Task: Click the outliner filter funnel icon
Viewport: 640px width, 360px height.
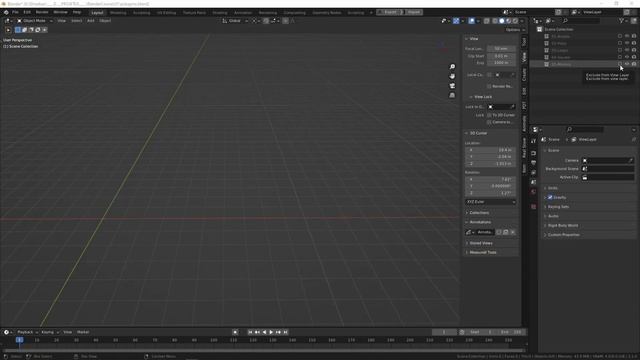Action: click(621, 20)
